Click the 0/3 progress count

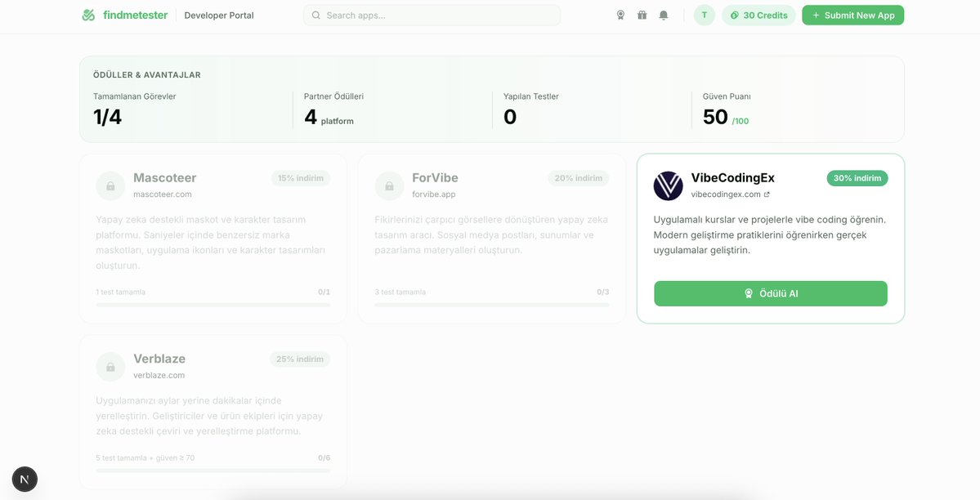[x=602, y=292]
